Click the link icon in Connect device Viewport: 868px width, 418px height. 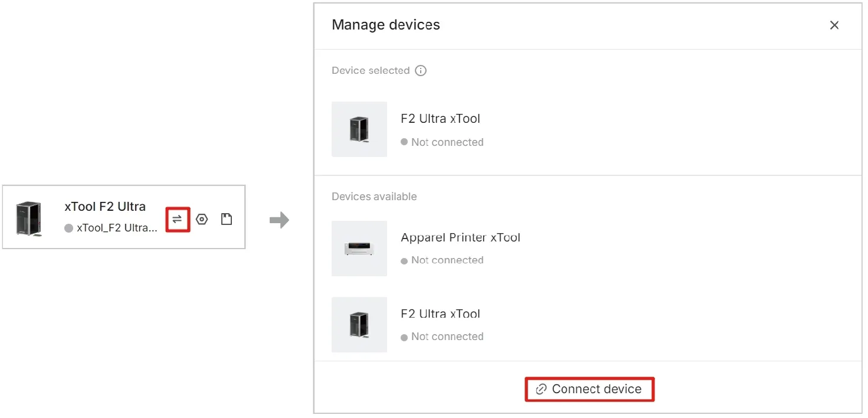tap(541, 390)
